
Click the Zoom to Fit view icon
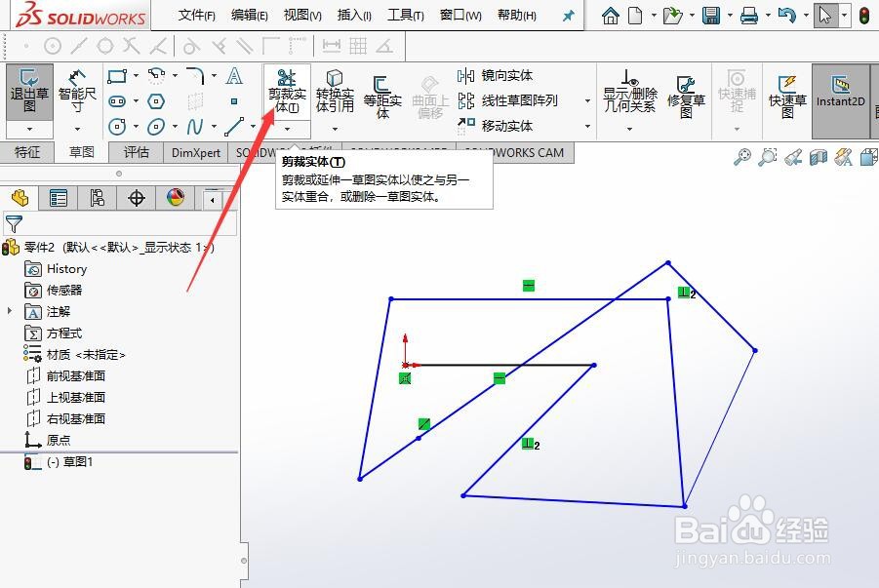(x=742, y=158)
